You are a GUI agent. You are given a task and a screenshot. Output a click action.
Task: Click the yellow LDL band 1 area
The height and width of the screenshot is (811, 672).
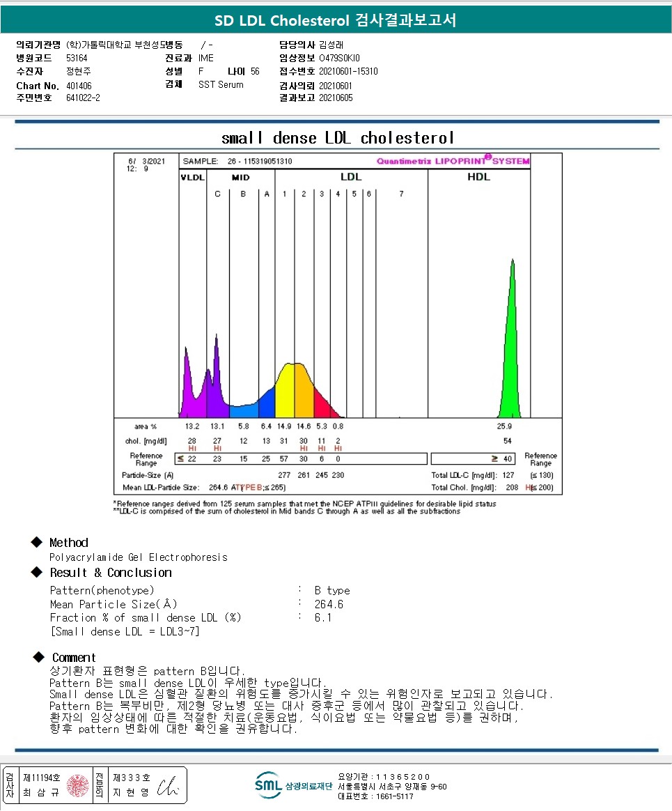point(286,393)
